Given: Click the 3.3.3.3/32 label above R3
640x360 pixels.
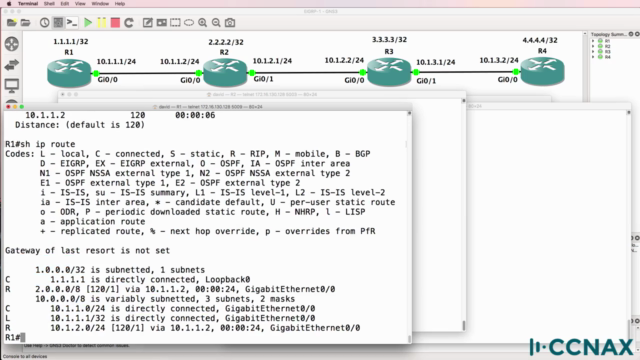Looking at the screenshot, I should [x=389, y=40].
